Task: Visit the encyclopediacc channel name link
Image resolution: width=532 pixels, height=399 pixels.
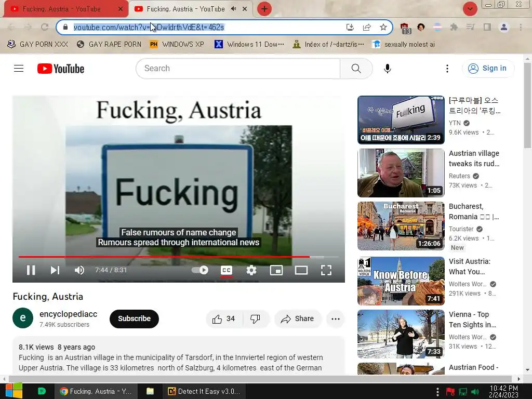Action: pyautogui.click(x=68, y=314)
